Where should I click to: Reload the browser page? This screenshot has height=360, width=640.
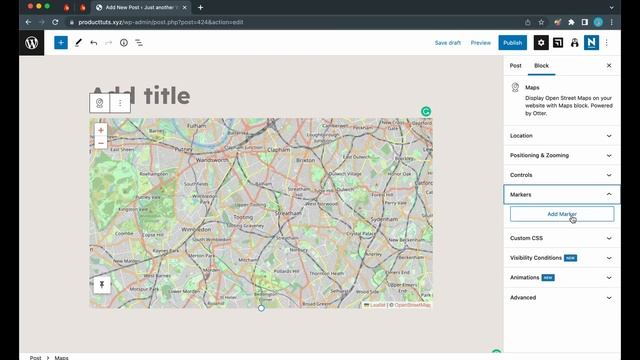(x=55, y=22)
